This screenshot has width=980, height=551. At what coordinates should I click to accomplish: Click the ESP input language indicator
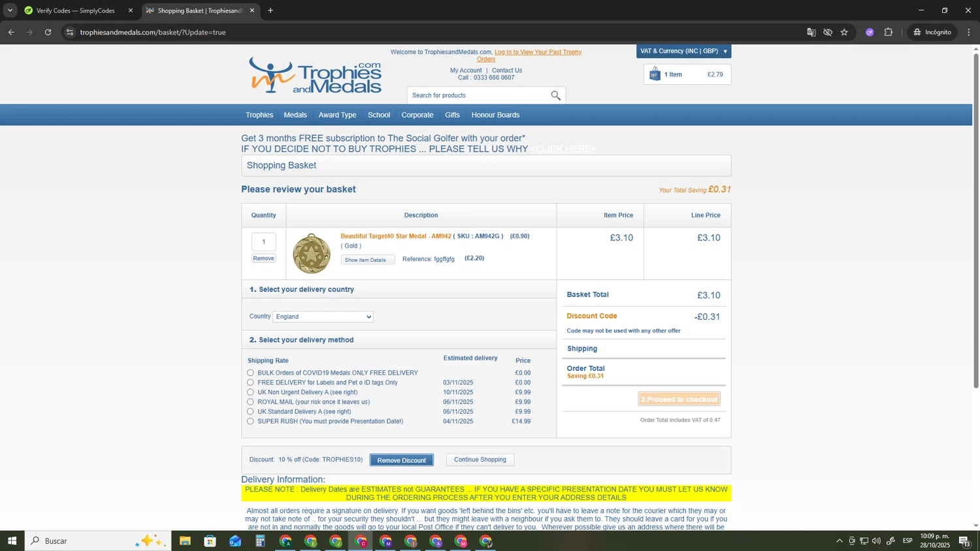click(907, 541)
